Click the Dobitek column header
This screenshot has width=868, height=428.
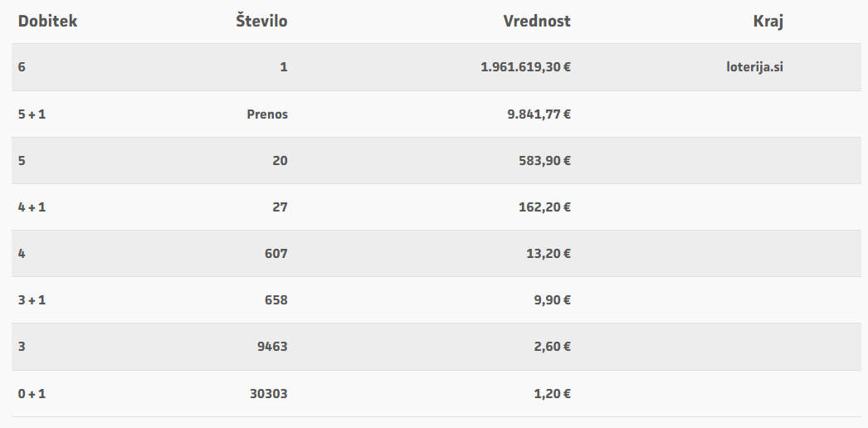[x=47, y=21]
